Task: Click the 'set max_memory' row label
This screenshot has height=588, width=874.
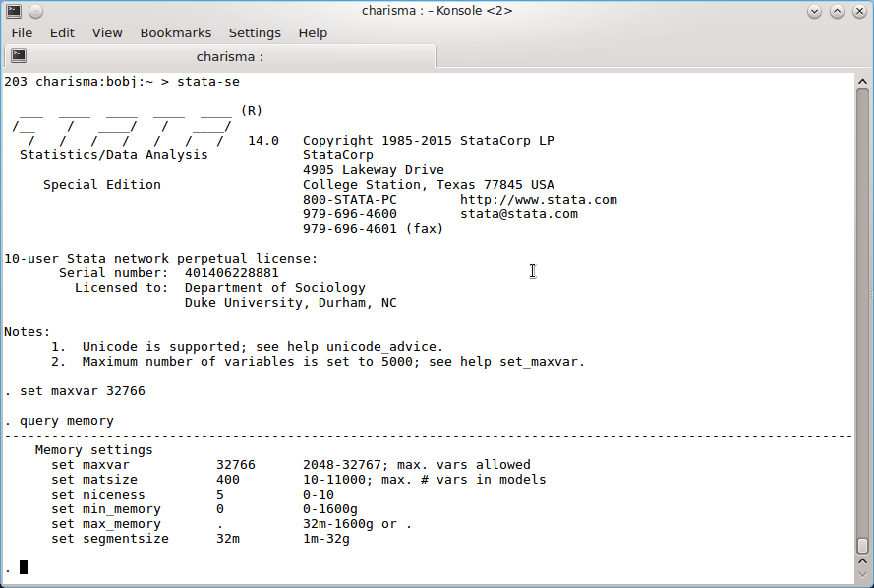Action: [106, 524]
